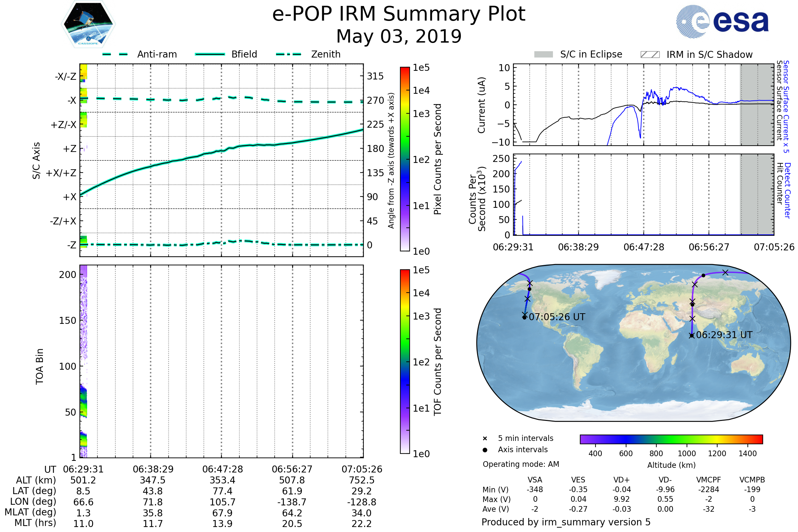Click the Zenith dash-dot legend line
798x532 pixels.
(x=288, y=54)
